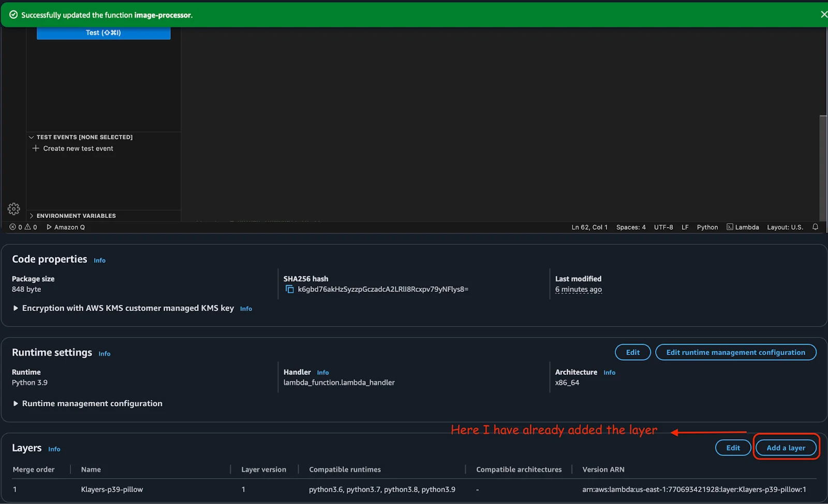Click the plus icon to create new test event
Screen dimensions: 828x504
pyautogui.click(x=36, y=149)
